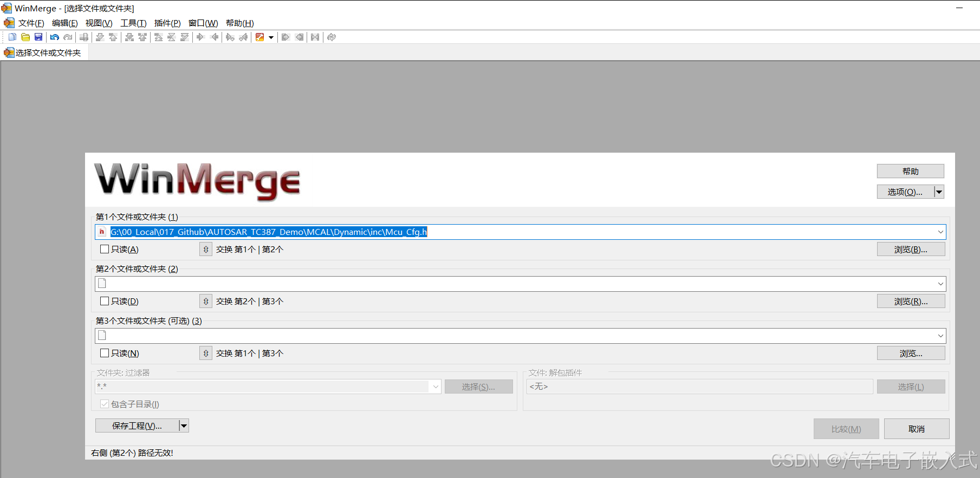
Task: Click the 文件: 解包插件 field showing <无>
Action: click(x=699, y=387)
